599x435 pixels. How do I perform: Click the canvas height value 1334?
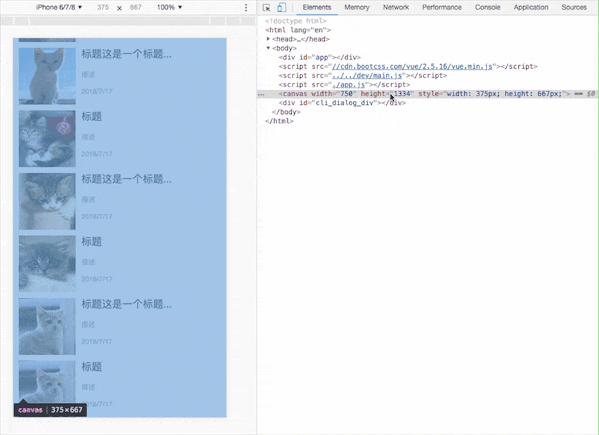402,94
